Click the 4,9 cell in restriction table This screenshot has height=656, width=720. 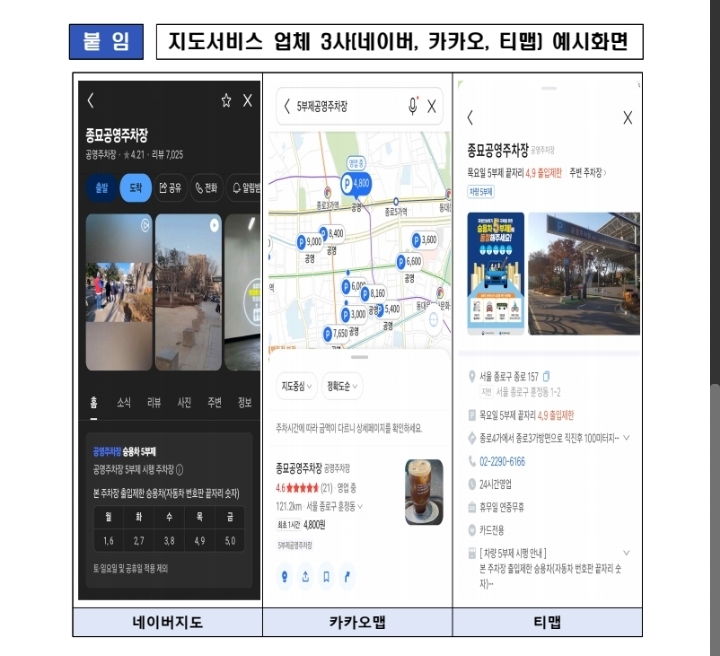click(x=199, y=541)
